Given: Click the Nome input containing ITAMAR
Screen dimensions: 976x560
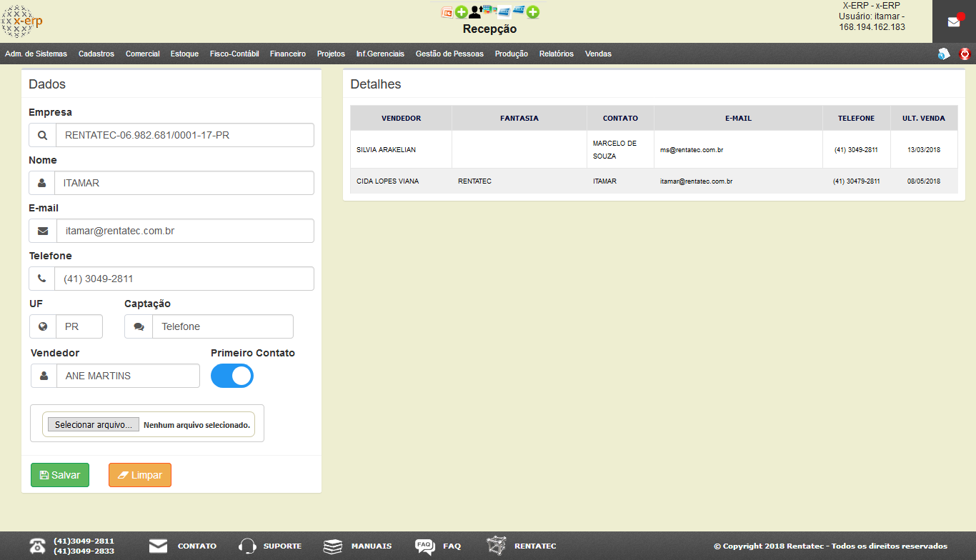Looking at the screenshot, I should [x=185, y=183].
